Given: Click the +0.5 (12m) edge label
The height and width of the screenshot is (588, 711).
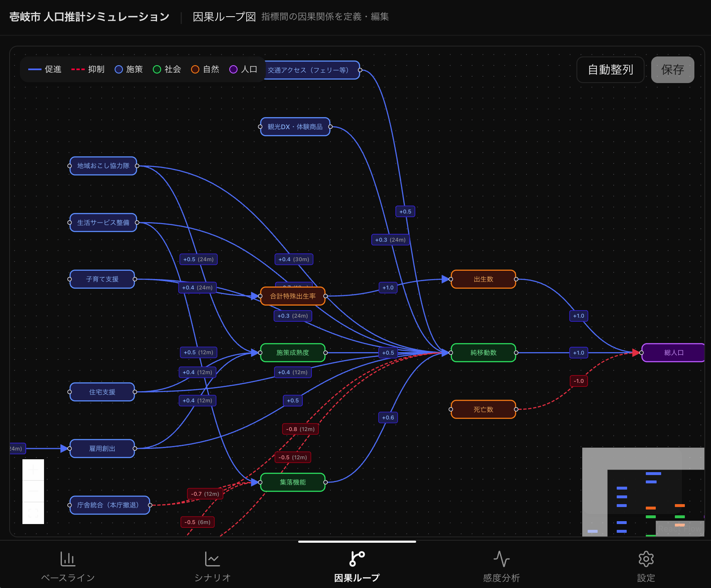Looking at the screenshot, I should 199,352.
